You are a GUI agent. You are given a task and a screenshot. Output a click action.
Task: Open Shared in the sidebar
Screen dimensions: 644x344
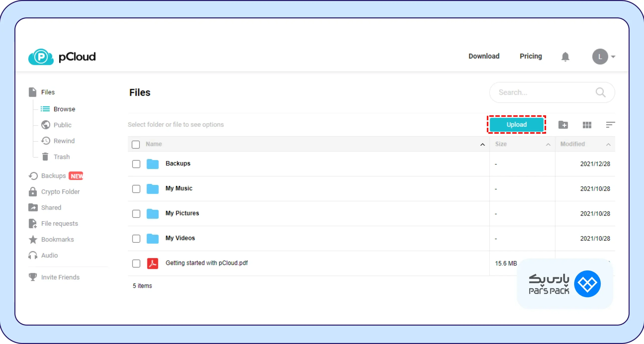pos(51,208)
